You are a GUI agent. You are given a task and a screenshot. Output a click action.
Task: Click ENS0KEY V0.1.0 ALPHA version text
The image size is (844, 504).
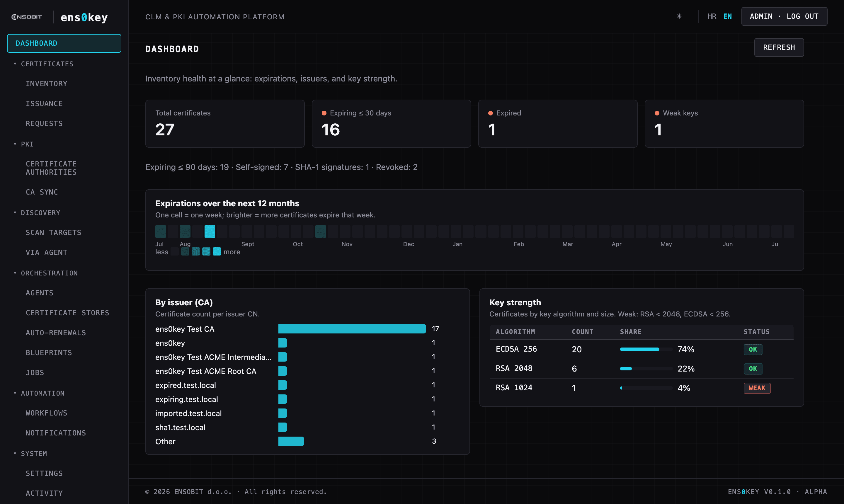[x=777, y=492]
